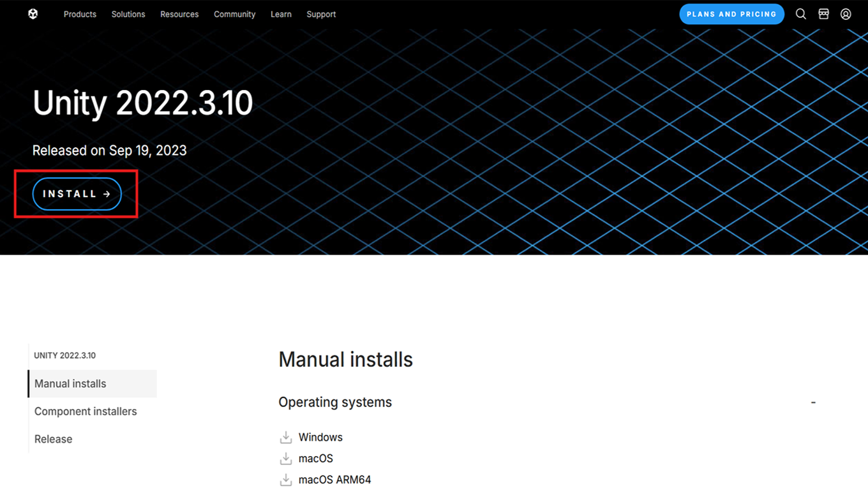Screen dimensions: 868x488
Task: Open the Resources menu
Action: point(179,14)
